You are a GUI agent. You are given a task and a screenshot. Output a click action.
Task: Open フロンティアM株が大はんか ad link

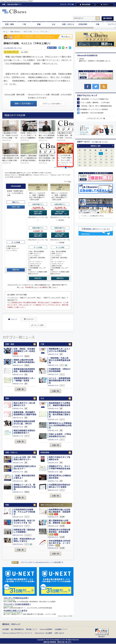[x=16, y=598]
